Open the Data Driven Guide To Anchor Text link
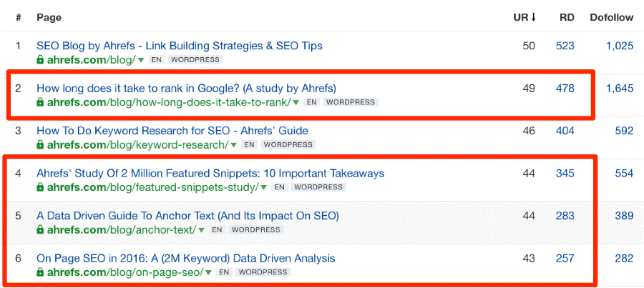 point(187,216)
